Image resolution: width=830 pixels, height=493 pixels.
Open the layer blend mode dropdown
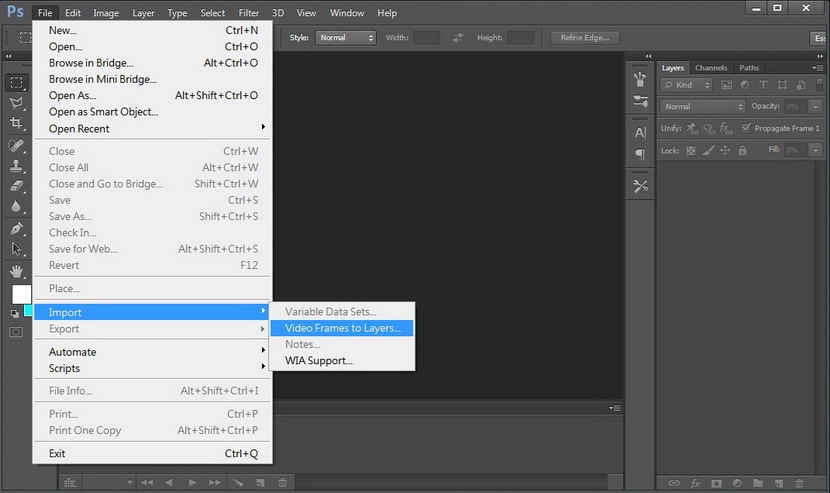click(x=702, y=106)
